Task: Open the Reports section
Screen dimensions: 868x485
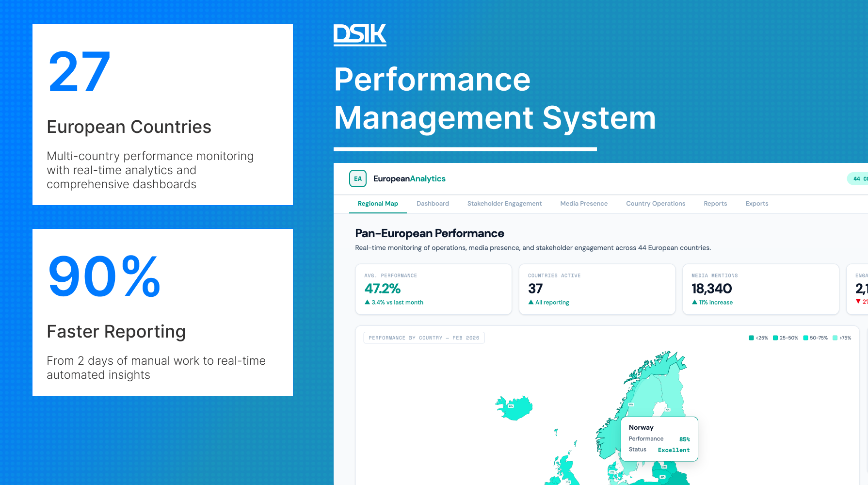Action: (x=715, y=203)
